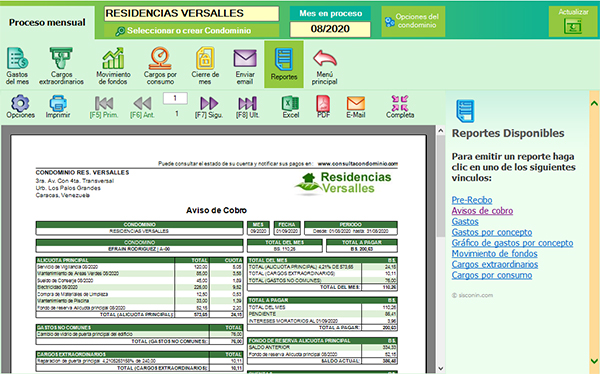This screenshot has width=600, height=374.
Task: Go to last page [F8] Ult.
Action: click(247, 107)
